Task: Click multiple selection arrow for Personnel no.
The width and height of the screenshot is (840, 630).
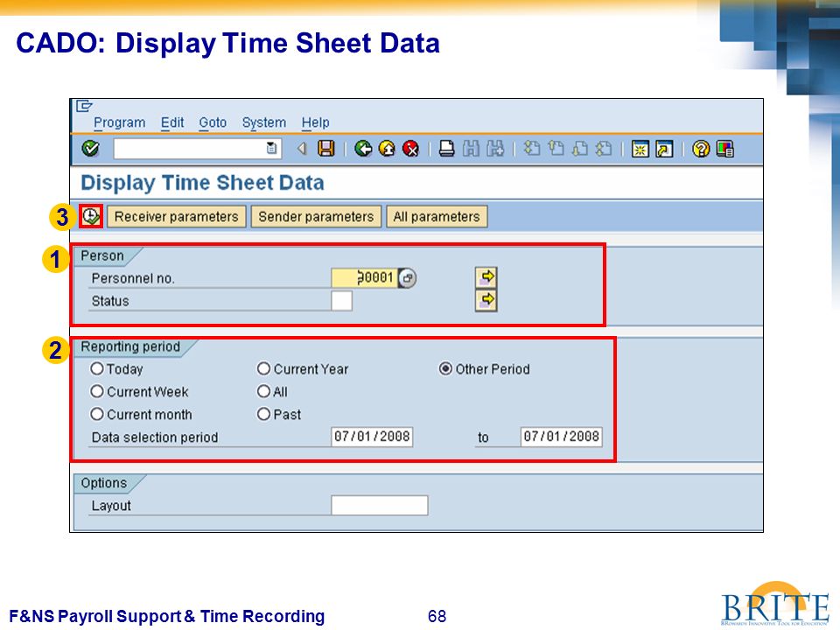Action: (486, 277)
